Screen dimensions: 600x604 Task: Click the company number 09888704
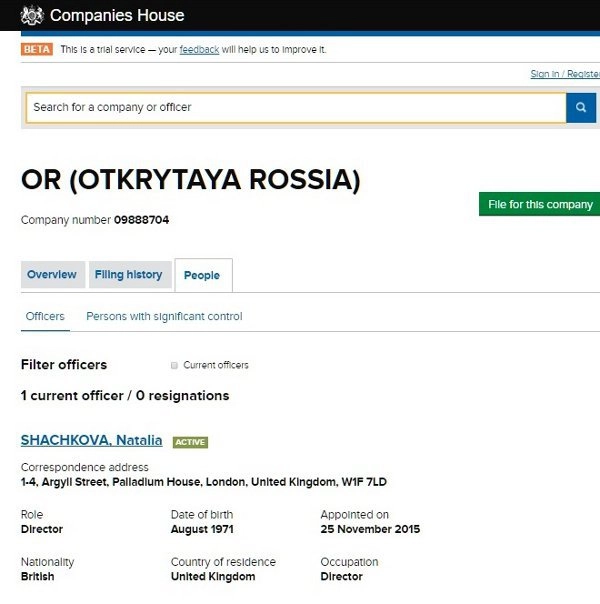pyautogui.click(x=141, y=220)
